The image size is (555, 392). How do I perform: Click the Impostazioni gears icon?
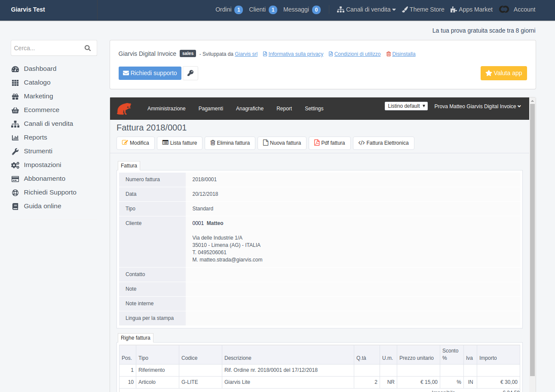point(15,165)
